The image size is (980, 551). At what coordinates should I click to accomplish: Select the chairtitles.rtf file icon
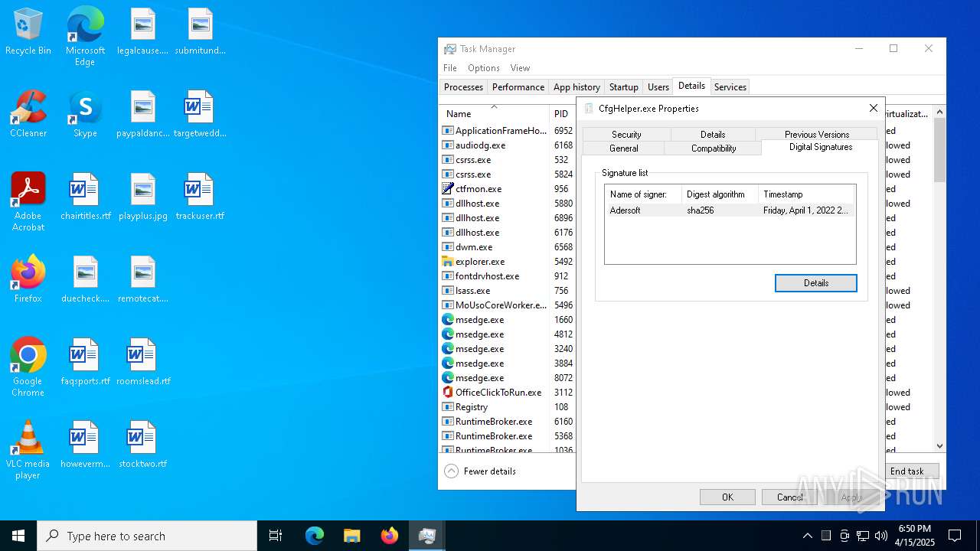[x=85, y=197]
